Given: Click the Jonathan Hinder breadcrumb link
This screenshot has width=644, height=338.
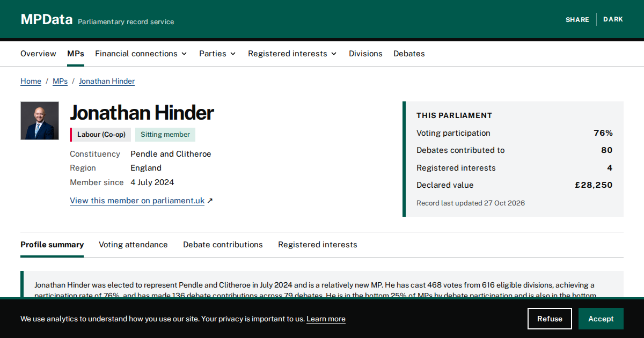Looking at the screenshot, I should coord(107,81).
